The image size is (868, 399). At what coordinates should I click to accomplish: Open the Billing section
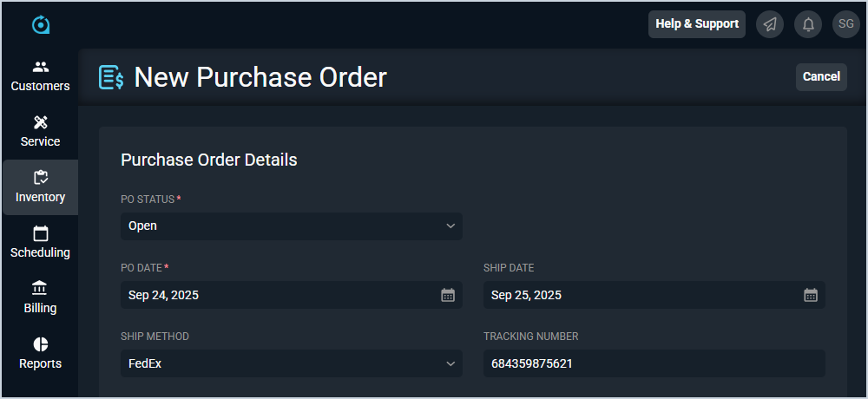click(40, 298)
